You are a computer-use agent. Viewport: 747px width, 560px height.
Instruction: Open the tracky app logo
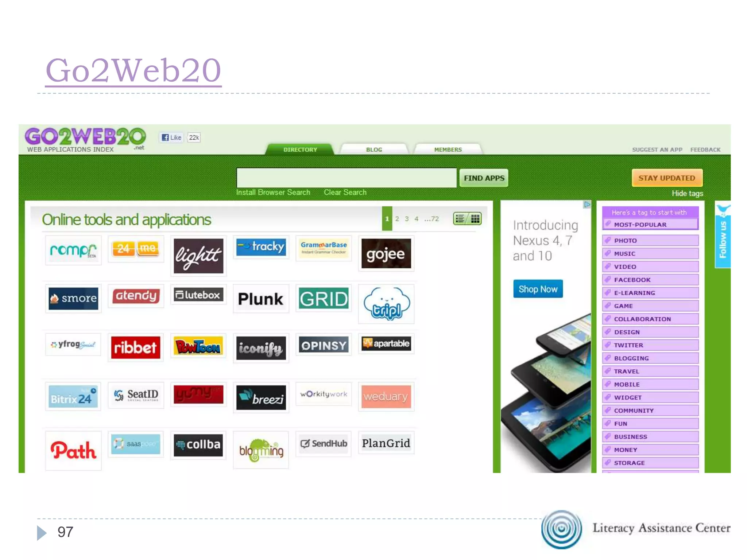261,247
